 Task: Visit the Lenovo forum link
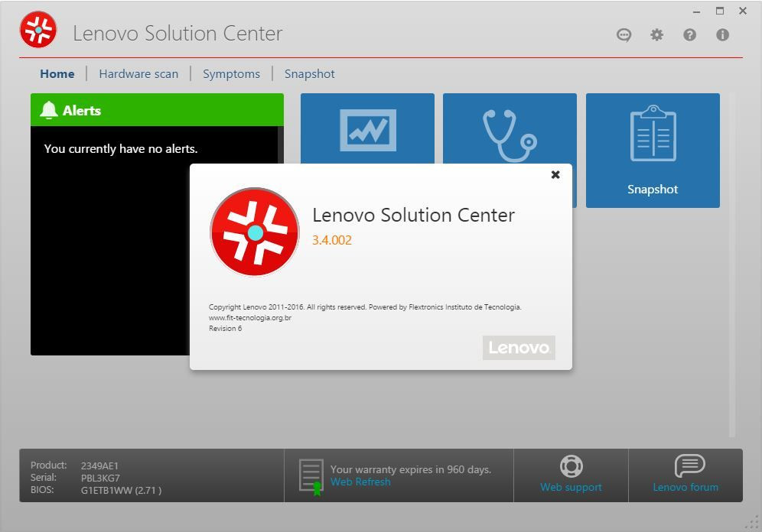point(685,487)
